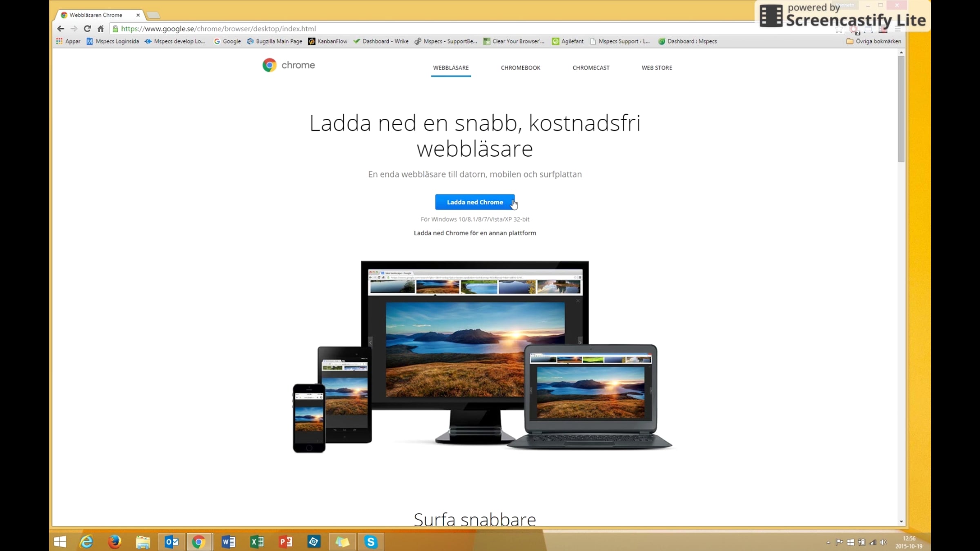Open the WEB STORE navigation tab
This screenshot has width=980, height=551.
[x=657, y=68]
